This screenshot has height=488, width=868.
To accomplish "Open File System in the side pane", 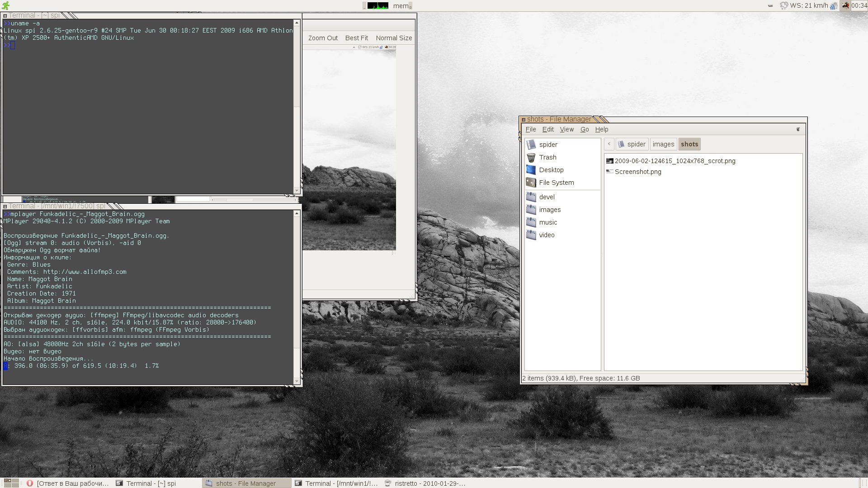I will [562, 183].
